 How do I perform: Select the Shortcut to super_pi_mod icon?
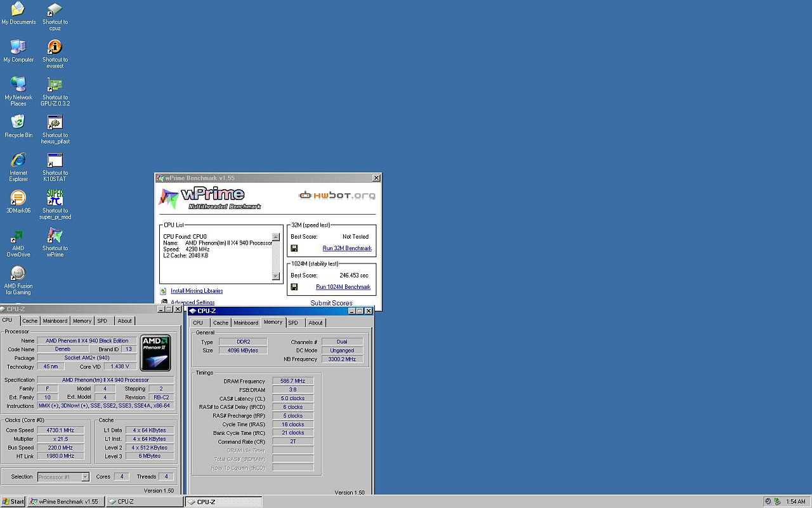(x=55, y=205)
